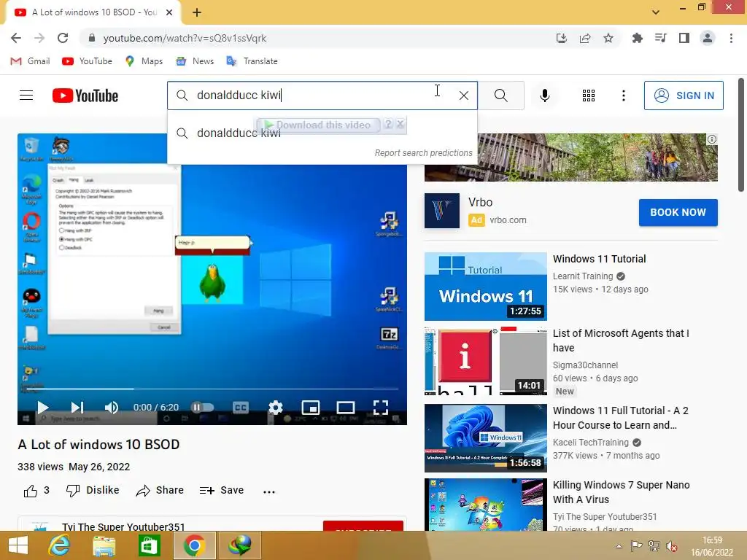This screenshot has height=560, width=747.
Task: Open File Explorer from taskbar
Action: click(x=104, y=545)
